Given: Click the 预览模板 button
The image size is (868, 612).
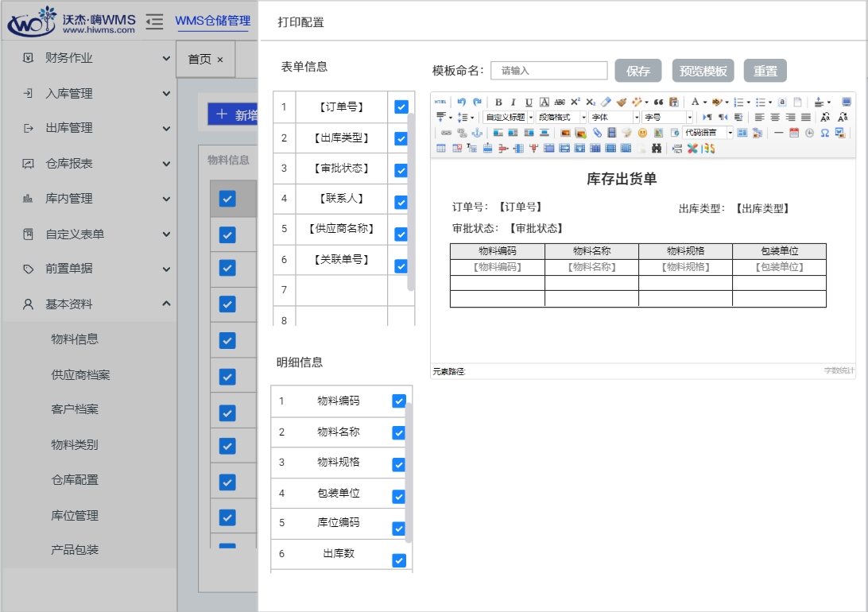Looking at the screenshot, I should (703, 71).
